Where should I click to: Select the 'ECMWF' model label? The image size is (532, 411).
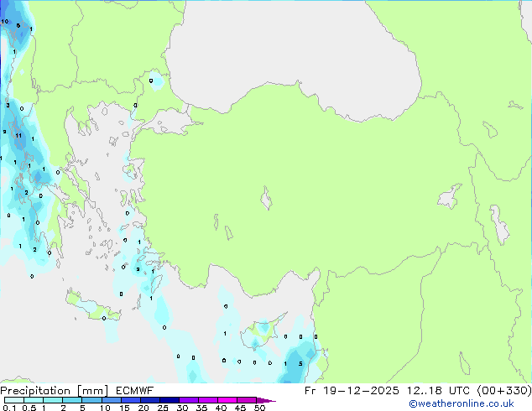pyautogui.click(x=134, y=391)
